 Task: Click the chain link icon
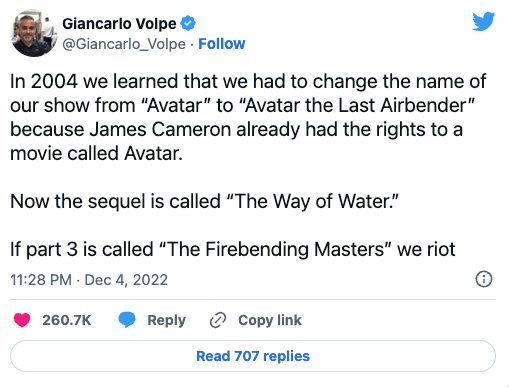(x=218, y=320)
